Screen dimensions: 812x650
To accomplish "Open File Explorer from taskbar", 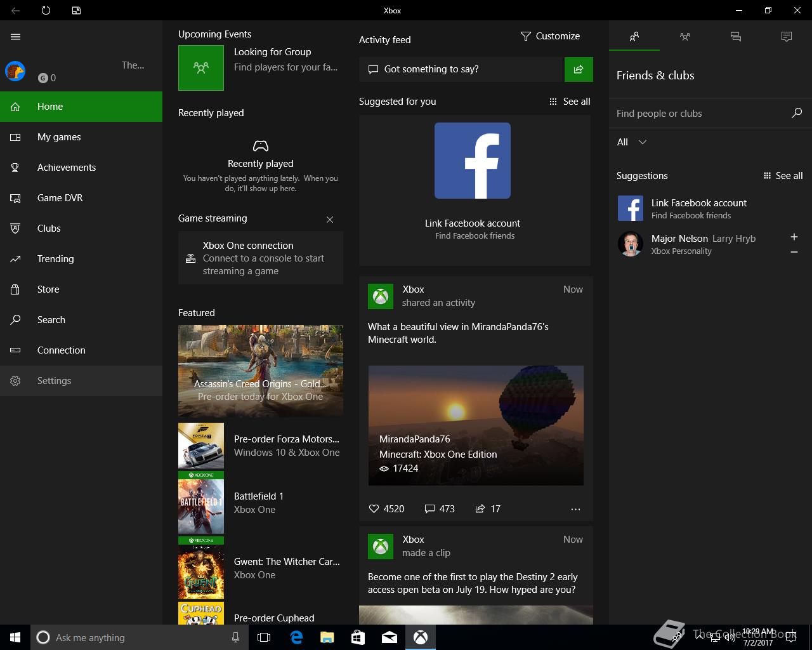I will pyautogui.click(x=327, y=637).
